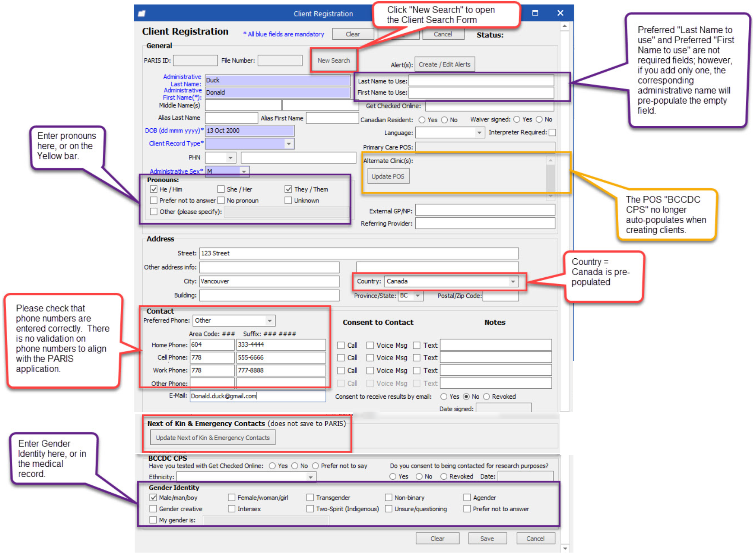Screen dimensions: 756x553
Task: Select No for Waiver signed
Action: [539, 119]
